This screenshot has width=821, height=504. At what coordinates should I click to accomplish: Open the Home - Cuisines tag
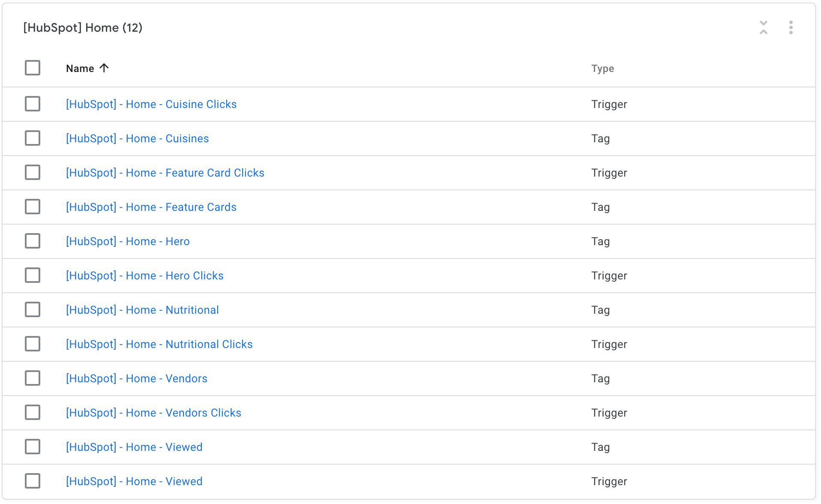pyautogui.click(x=137, y=138)
